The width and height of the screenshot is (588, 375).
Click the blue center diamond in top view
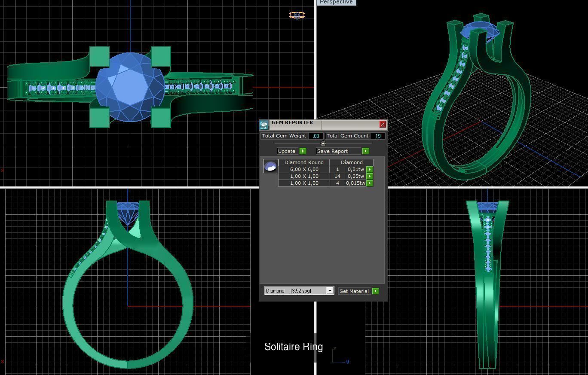130,87
